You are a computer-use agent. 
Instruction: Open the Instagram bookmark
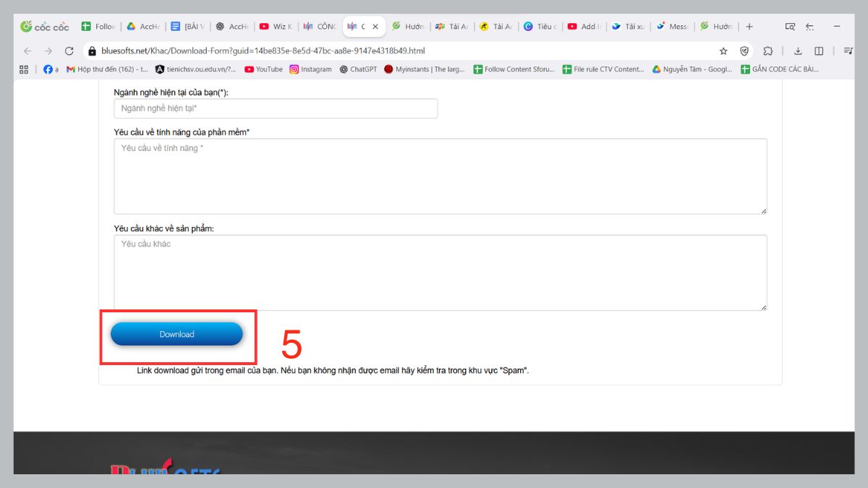[310, 69]
